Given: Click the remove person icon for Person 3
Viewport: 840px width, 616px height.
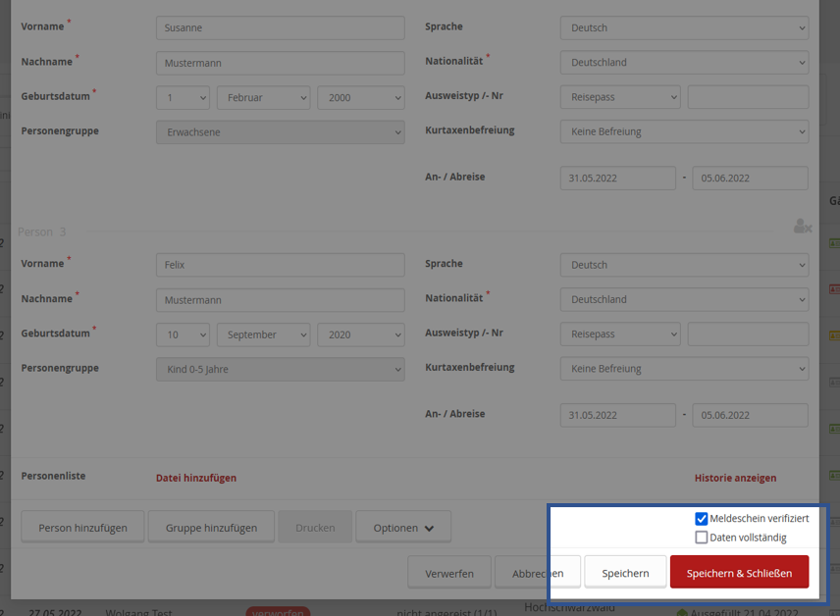Looking at the screenshot, I should pos(802,227).
